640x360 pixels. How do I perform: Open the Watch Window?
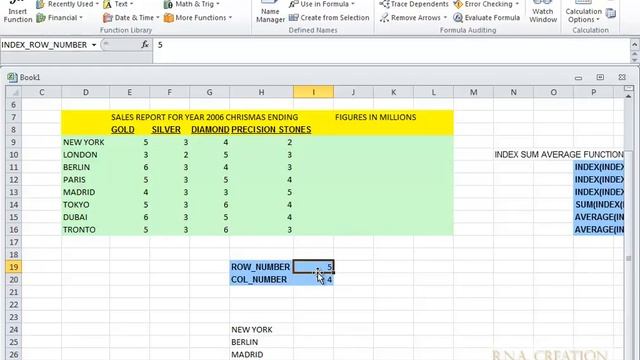(543, 12)
